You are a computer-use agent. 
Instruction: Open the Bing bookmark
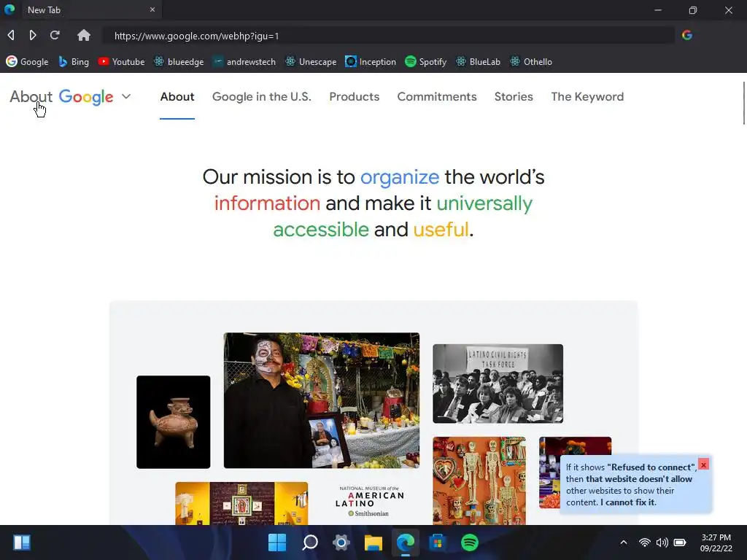(74, 61)
